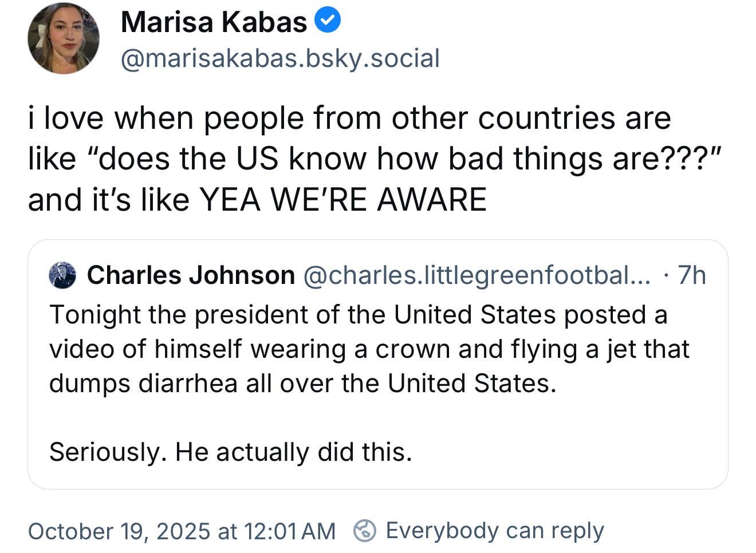Click the globe reply-settings icon
This screenshot has height=553, width=756.
365,531
